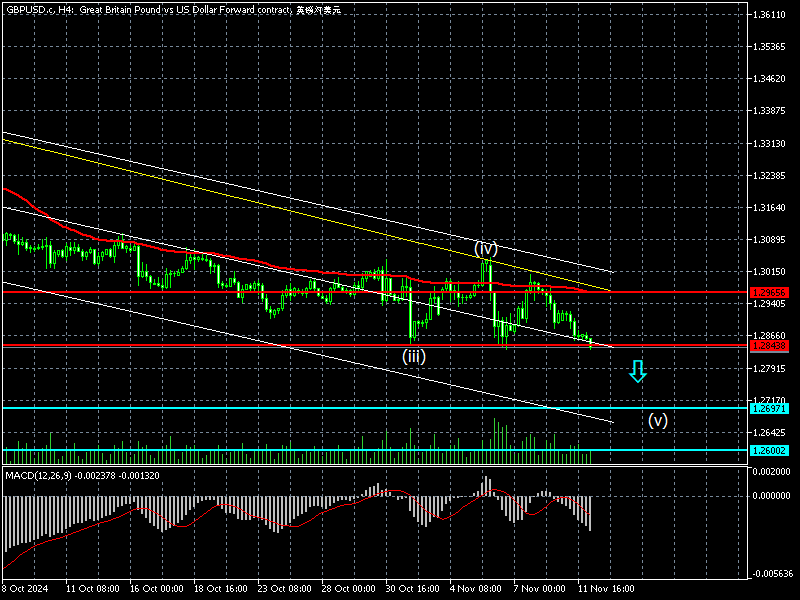Screen dimensions: 800x600
Task: Click the cyan 1.26002 price level tag
Action: coord(769,451)
